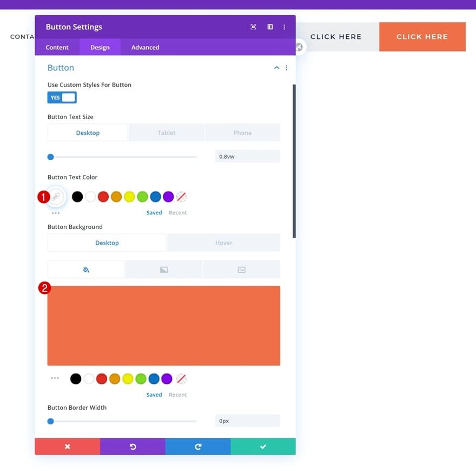476x471 pixels.
Task: Expand text color palette ellipsis
Action: click(x=56, y=213)
